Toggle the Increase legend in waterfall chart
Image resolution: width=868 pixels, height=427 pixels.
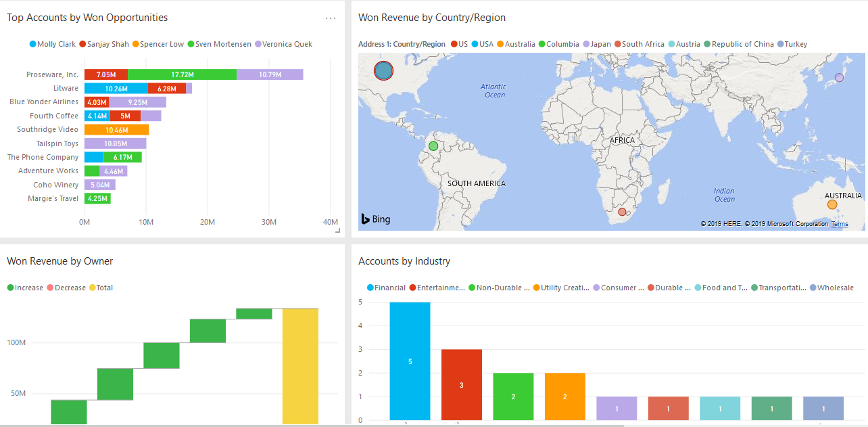(25, 287)
